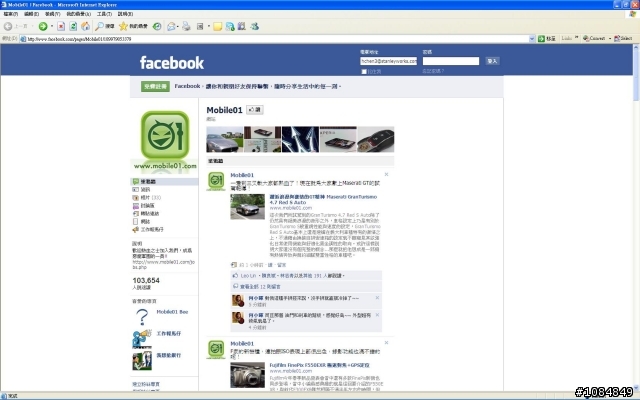Click the Edit page toolbar icon
The height and width of the screenshot is (400, 640).
click(200, 26)
